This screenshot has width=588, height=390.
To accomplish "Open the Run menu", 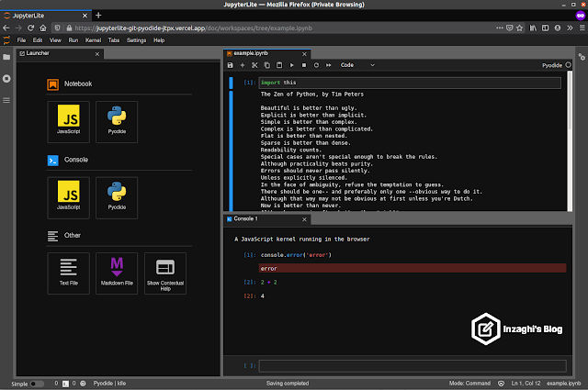I will (73, 40).
